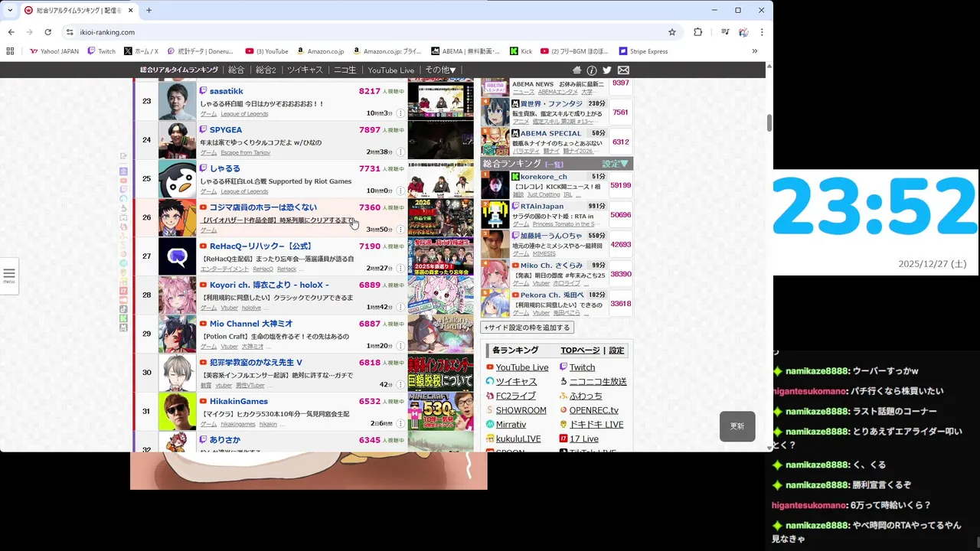The image size is (980, 551).
Task: Select the 総合 nav tab
Action: (x=237, y=70)
